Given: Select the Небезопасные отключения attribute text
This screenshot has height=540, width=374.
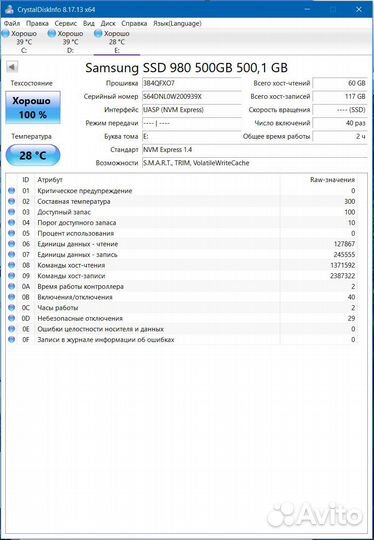Looking at the screenshot, I should coord(80,319).
